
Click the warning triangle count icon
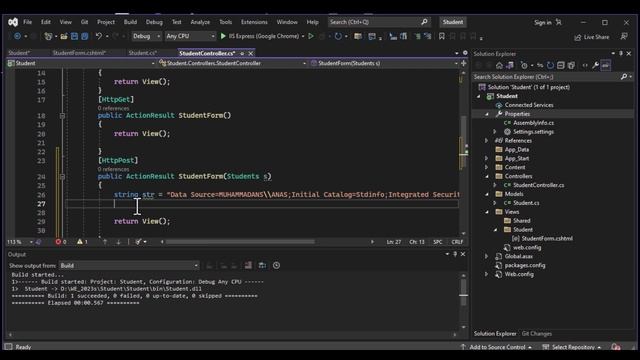pyautogui.click(x=80, y=242)
